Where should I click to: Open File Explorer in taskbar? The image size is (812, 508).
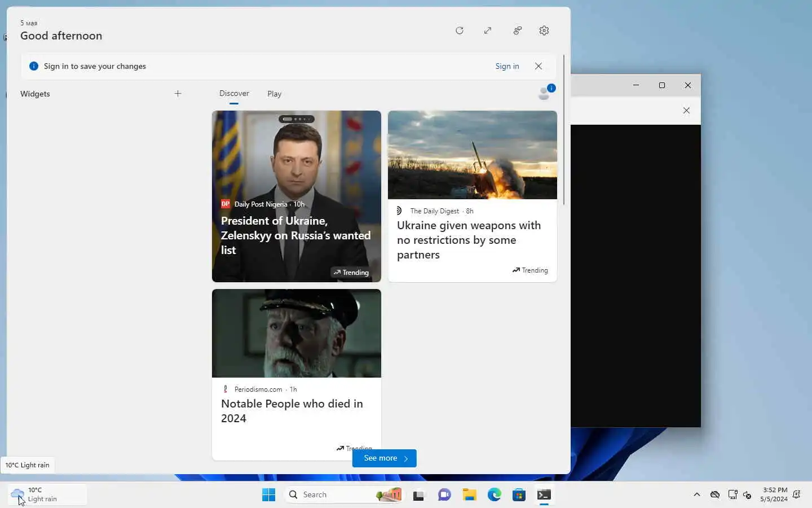click(x=470, y=495)
